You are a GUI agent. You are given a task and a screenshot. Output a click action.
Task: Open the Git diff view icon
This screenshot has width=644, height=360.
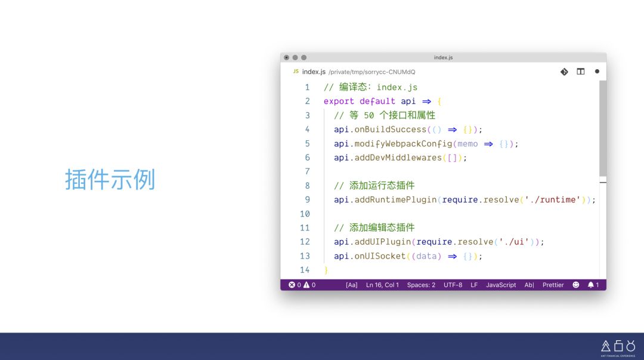(564, 71)
